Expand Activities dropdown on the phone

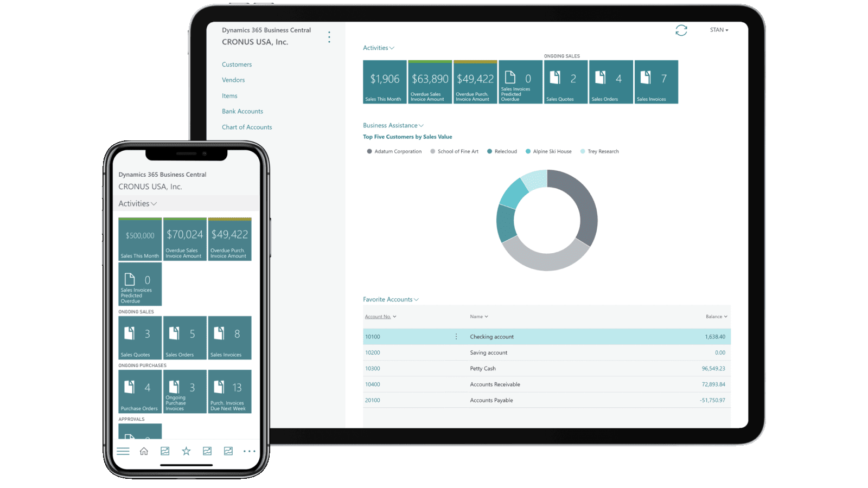point(154,204)
